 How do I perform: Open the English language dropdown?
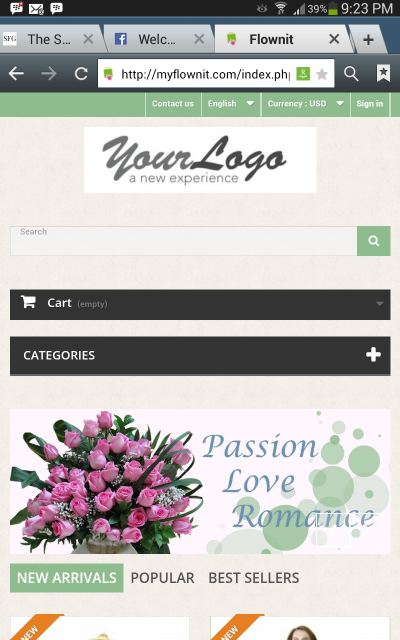[x=231, y=104]
